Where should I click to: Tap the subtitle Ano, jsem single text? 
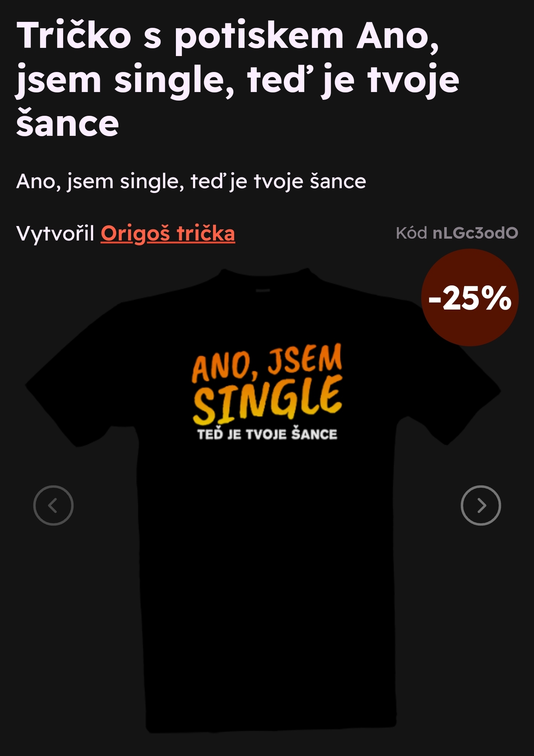191,181
